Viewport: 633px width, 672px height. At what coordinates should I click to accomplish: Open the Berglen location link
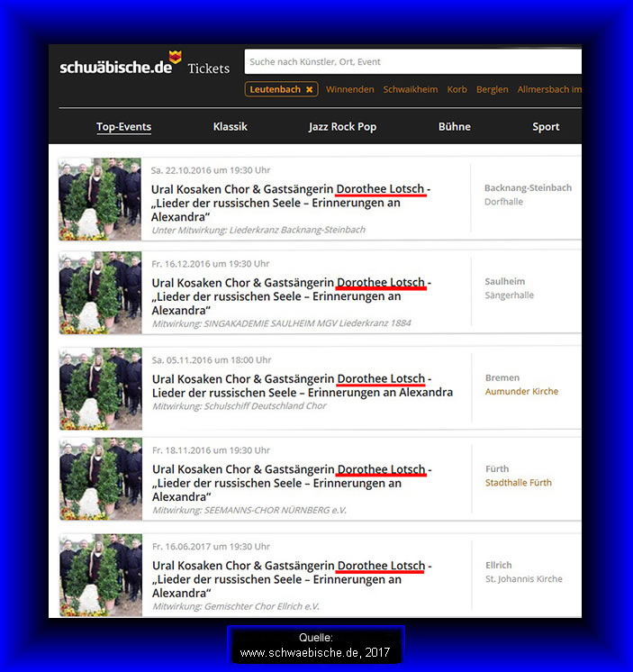click(x=493, y=89)
